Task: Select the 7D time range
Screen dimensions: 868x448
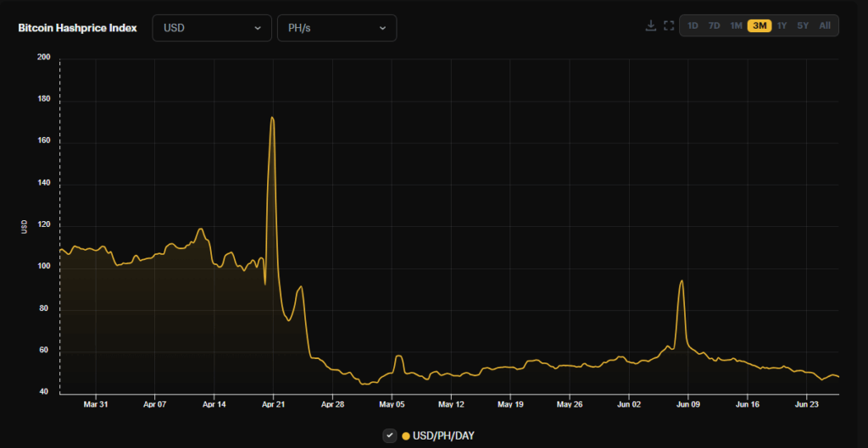Action: coord(714,25)
